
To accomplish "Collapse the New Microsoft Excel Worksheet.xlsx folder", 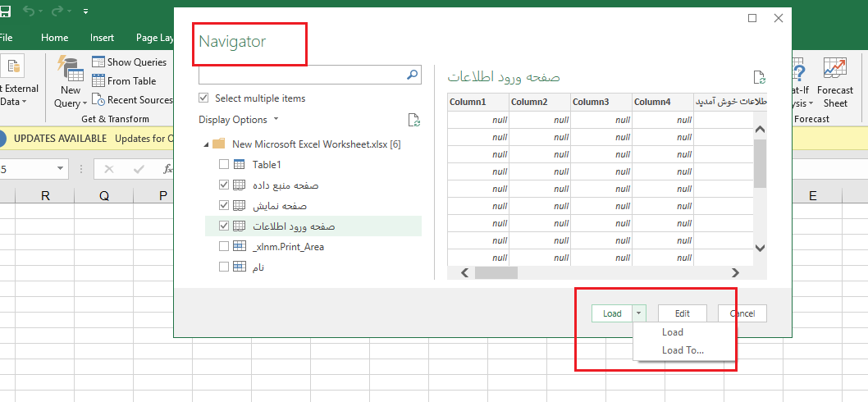I will click(x=207, y=144).
